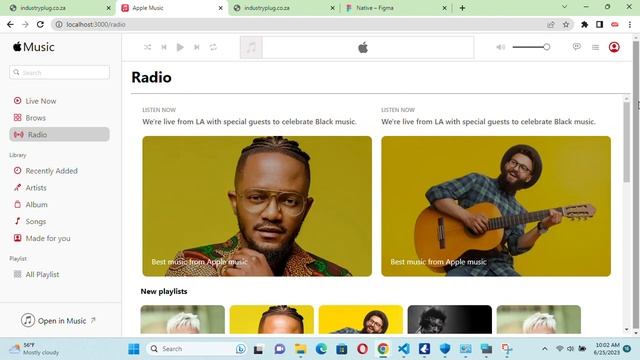This screenshot has height=360, width=640.
Task: Toggle the browser side panel
Action: pos(599,24)
